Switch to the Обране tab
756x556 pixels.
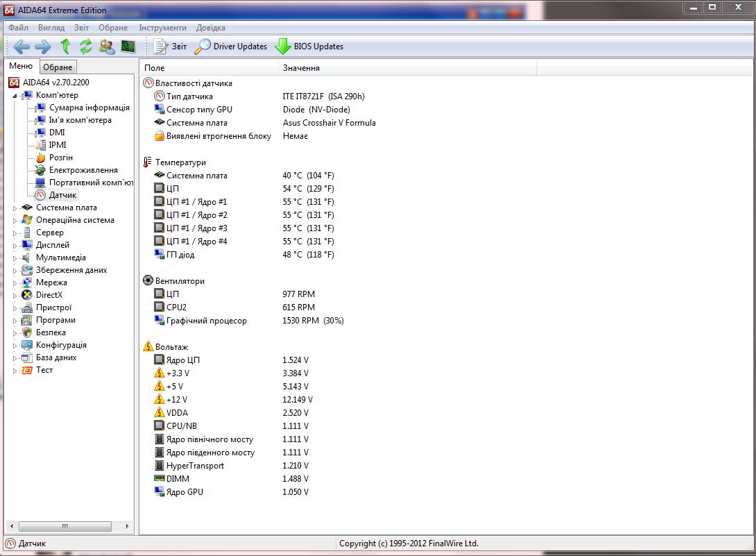pyautogui.click(x=58, y=67)
